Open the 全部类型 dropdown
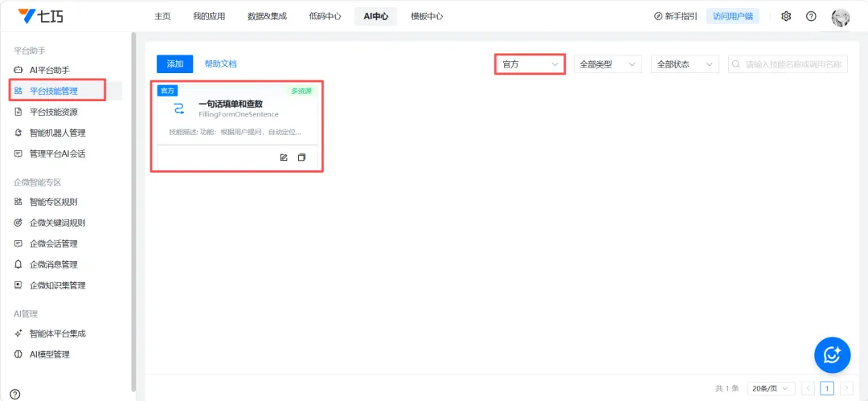Image resolution: width=868 pixels, height=401 pixels. (x=608, y=64)
